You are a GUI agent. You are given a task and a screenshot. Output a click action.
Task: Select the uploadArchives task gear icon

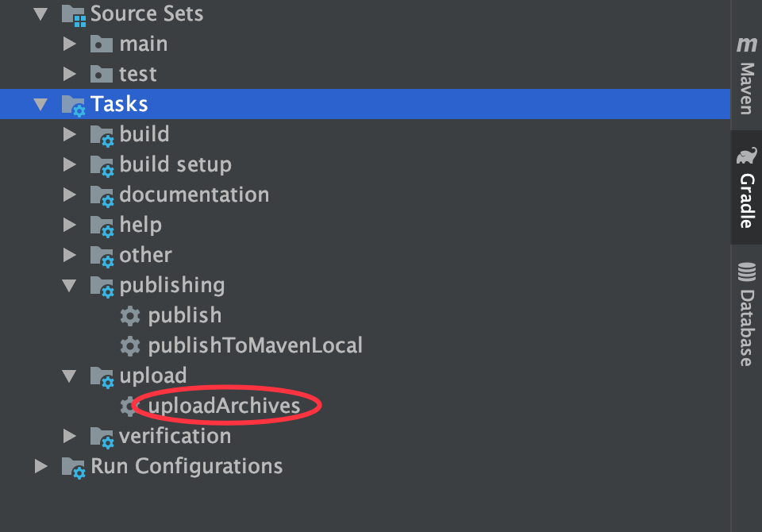(x=130, y=406)
